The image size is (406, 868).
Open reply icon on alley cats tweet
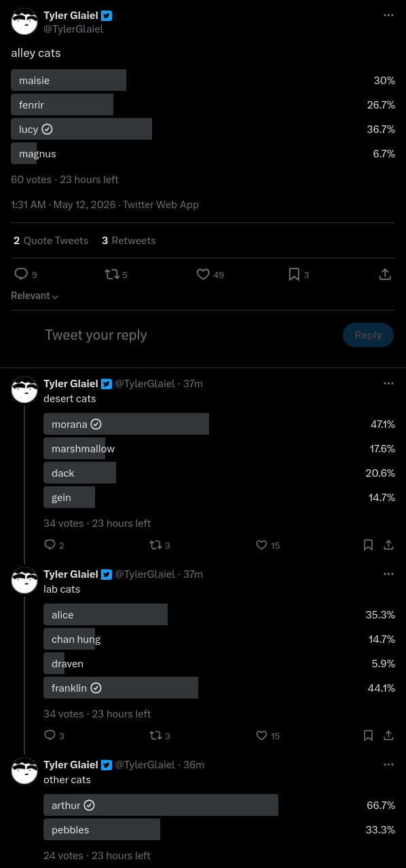click(21, 274)
